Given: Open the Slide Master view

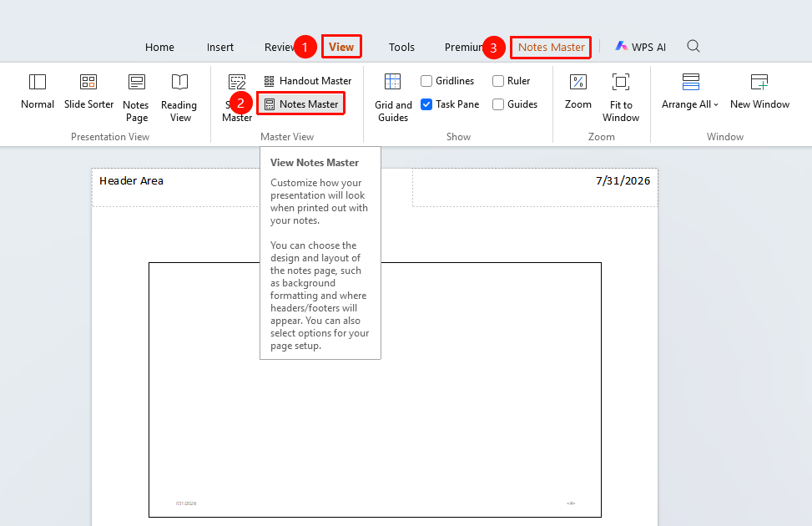Looking at the screenshot, I should tap(237, 98).
